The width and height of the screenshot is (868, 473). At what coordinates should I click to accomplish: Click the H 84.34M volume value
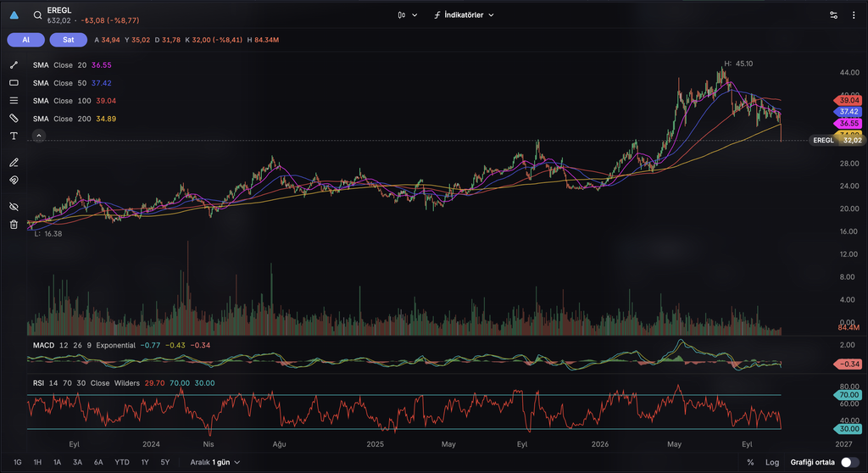[x=263, y=40]
